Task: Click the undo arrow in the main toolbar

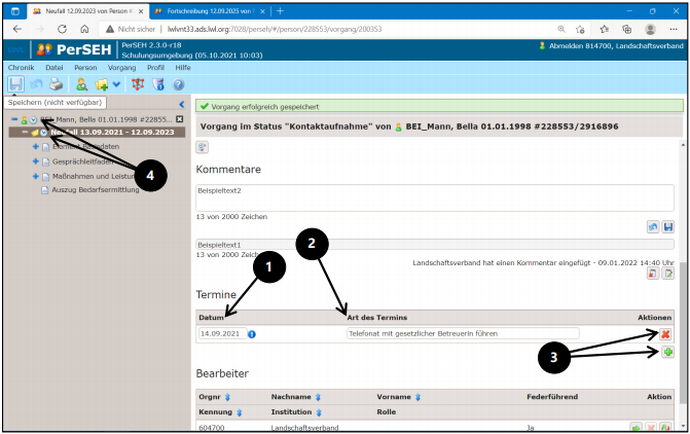Action: (37, 84)
